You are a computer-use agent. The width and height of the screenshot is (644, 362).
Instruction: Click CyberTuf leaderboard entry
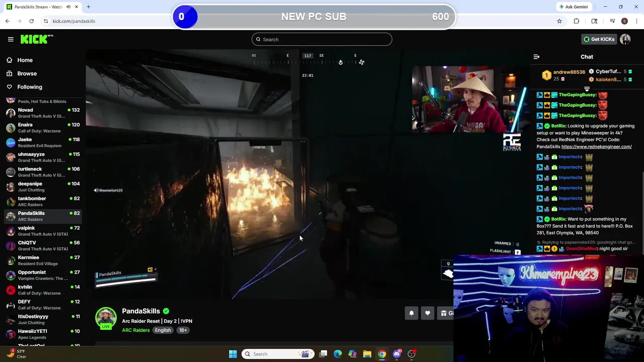(x=610, y=71)
